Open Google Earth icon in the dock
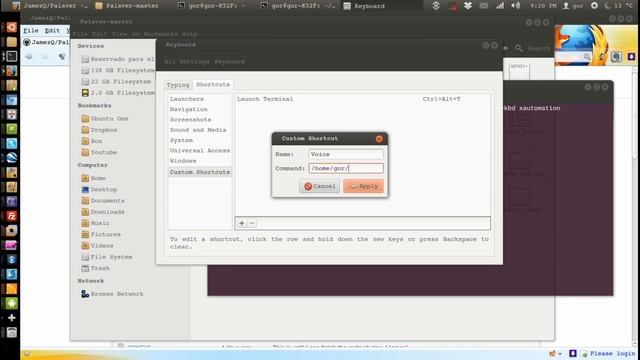 (11, 158)
